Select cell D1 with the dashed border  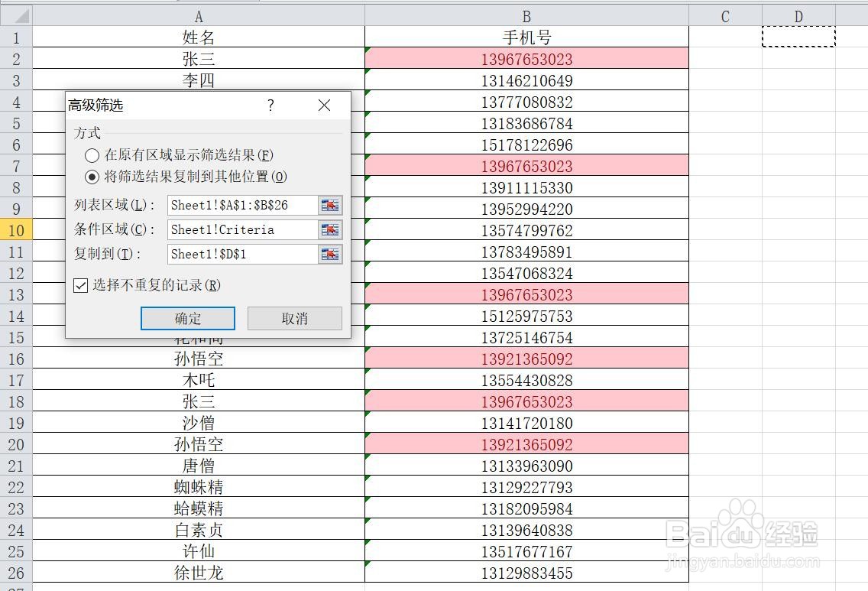click(x=798, y=36)
